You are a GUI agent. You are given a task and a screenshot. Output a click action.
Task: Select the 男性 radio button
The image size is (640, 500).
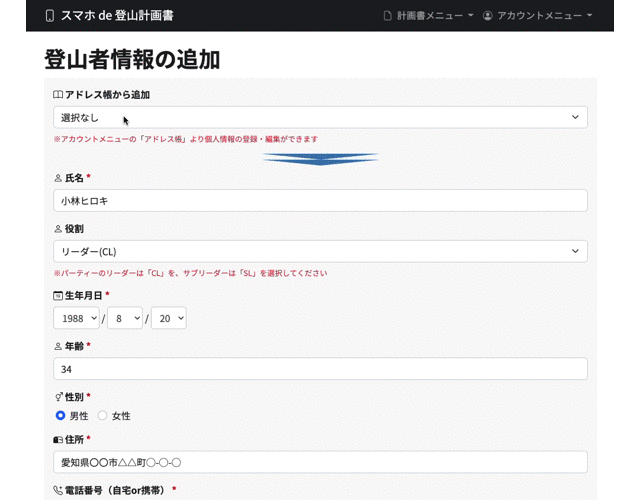(60, 416)
